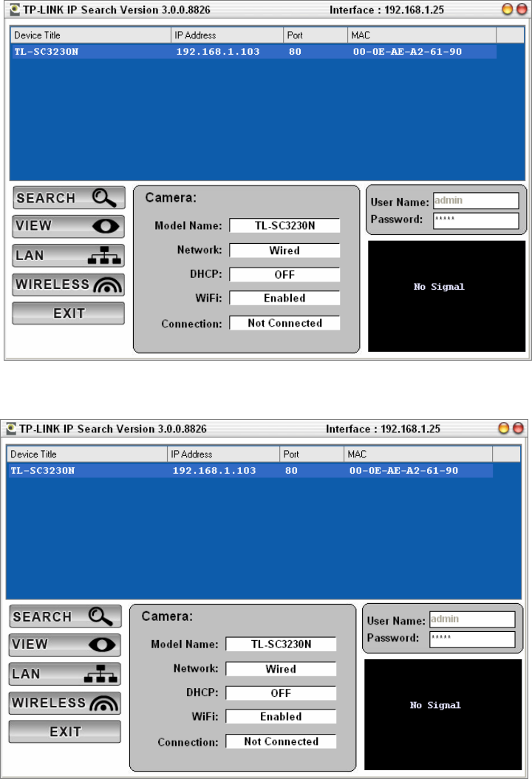Click MAC 00-0E-AE-A2-61-90 cell in lower window

pos(404,471)
